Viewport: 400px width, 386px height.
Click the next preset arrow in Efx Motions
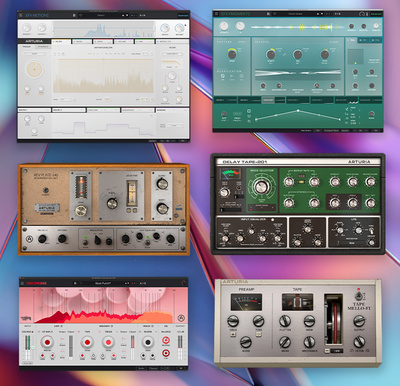click(x=127, y=15)
